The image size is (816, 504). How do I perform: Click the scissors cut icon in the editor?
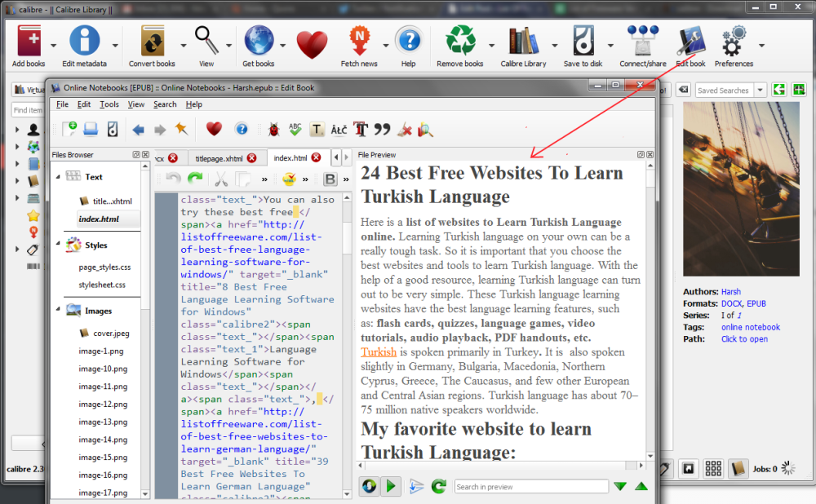click(x=221, y=179)
